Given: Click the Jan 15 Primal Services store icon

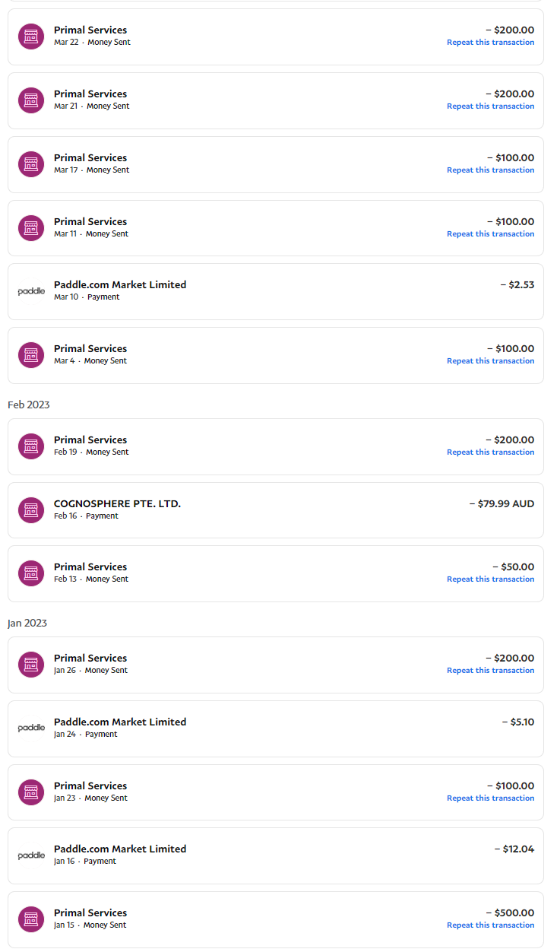Looking at the screenshot, I should [31, 919].
